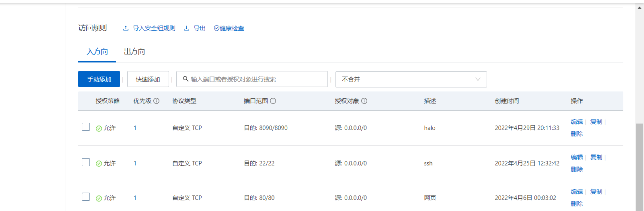Switch to the 出方向 tab
This screenshot has width=644, height=211.
134,52
